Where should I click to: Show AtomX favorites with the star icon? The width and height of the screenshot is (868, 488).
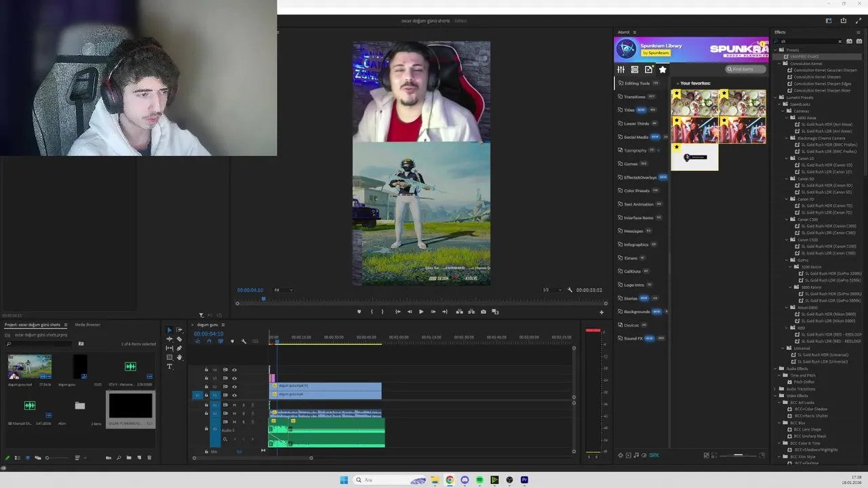(663, 69)
